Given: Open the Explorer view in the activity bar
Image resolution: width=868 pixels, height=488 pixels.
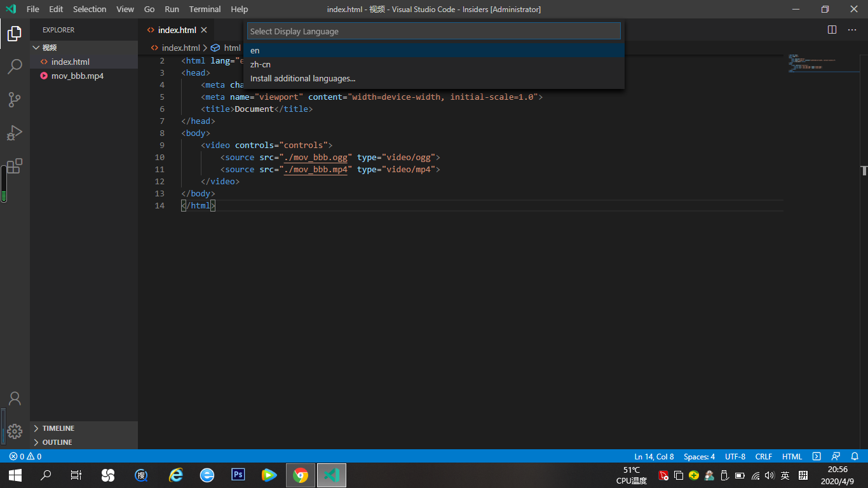Looking at the screenshot, I should pos(14,34).
